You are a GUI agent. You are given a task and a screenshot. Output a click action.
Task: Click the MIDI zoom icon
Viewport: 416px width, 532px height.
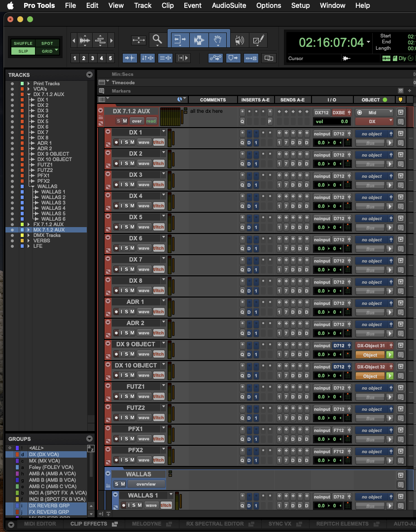[x=100, y=41]
